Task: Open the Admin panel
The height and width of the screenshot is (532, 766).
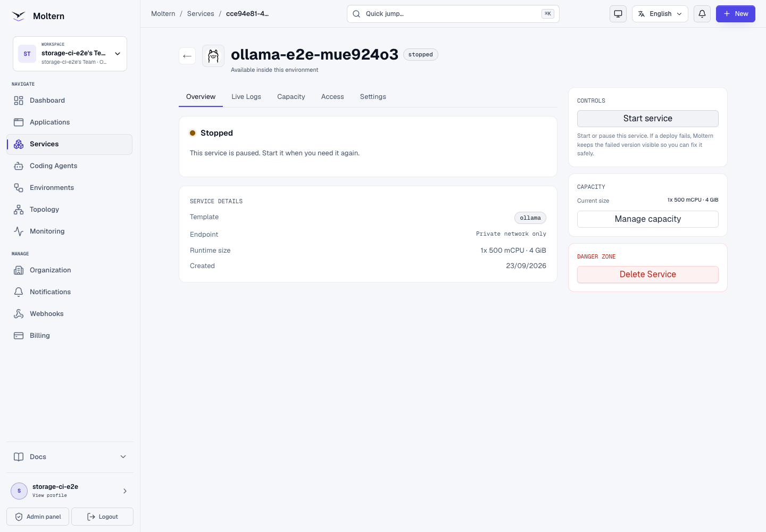Action: click(38, 517)
